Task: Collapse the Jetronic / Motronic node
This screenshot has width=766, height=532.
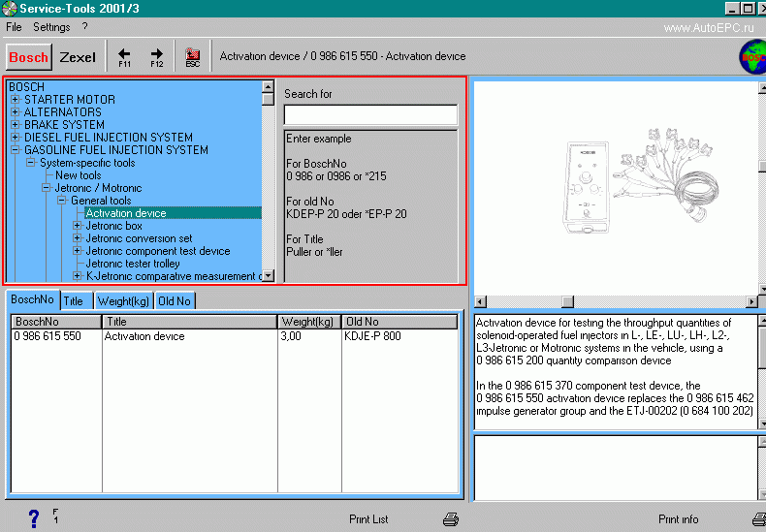Action: 47,188
